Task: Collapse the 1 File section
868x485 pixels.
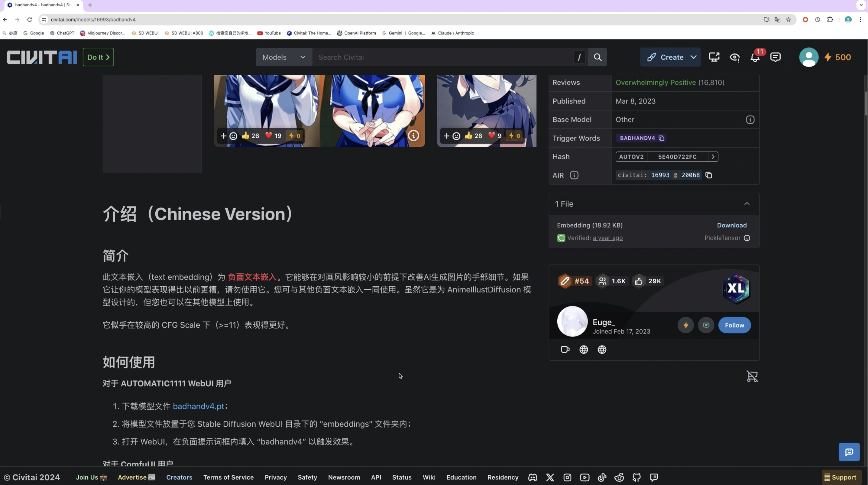Action: (x=747, y=203)
